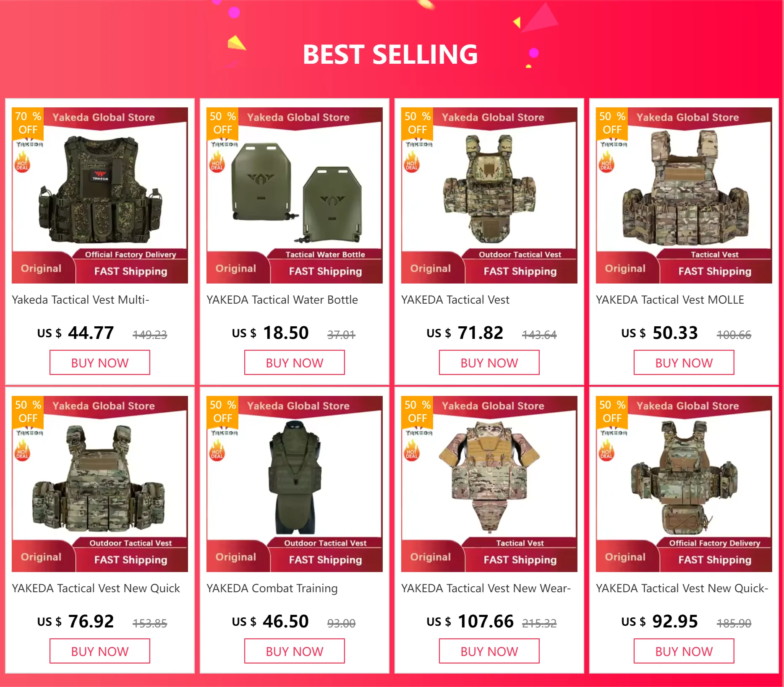The image size is (784, 687).
Task: Click Hot Deal flame icon on 92.95 vest
Action: coord(606,452)
